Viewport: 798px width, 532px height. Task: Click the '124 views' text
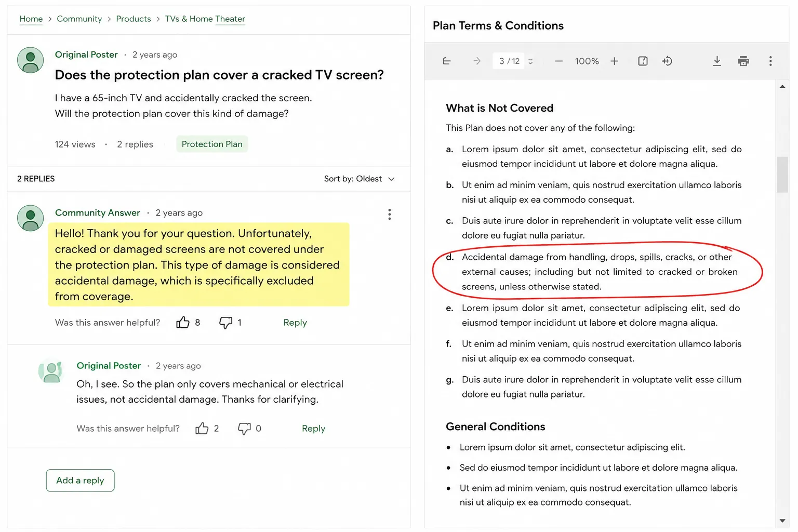(x=75, y=144)
